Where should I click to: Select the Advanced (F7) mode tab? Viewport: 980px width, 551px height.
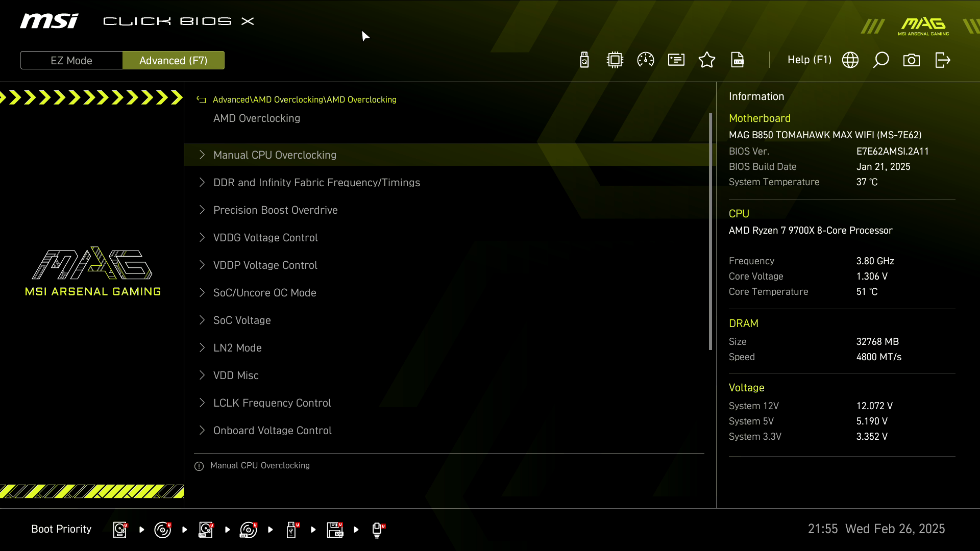(x=174, y=60)
